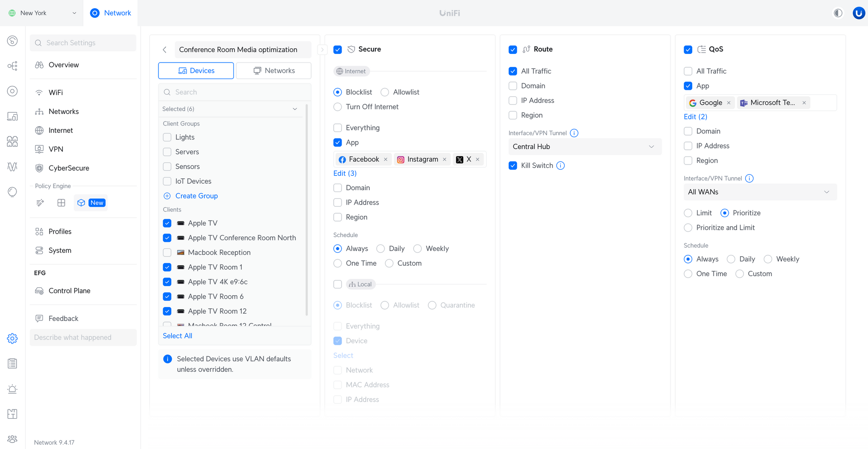
Task: Open the settings gear in left rail
Action: [x=12, y=338]
